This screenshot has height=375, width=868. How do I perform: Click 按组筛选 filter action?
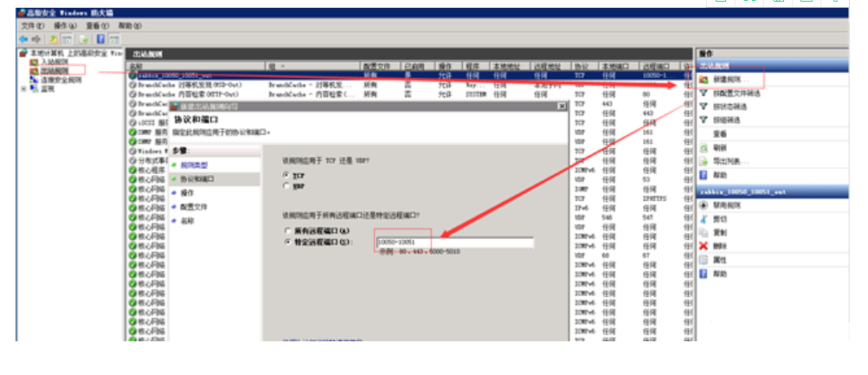(726, 120)
